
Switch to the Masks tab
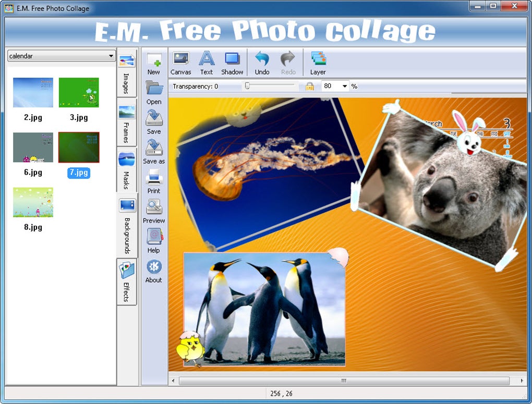coord(127,170)
